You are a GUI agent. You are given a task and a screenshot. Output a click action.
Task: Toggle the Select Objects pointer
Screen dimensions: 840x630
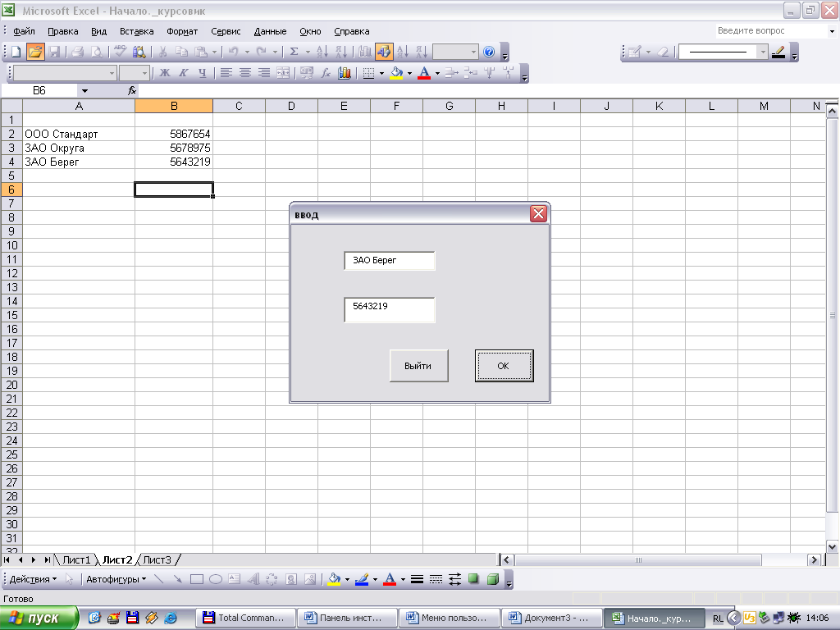69,579
